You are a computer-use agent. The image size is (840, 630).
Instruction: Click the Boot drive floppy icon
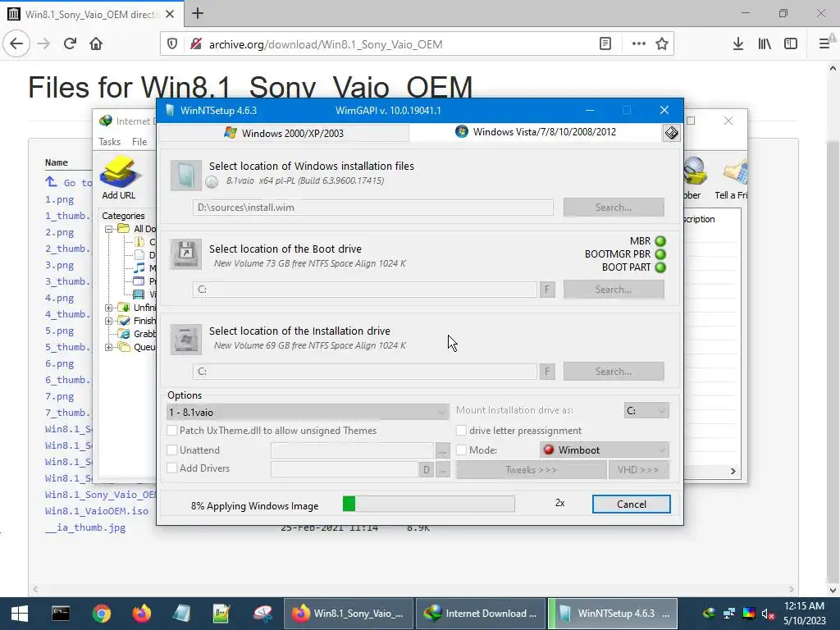(x=186, y=253)
